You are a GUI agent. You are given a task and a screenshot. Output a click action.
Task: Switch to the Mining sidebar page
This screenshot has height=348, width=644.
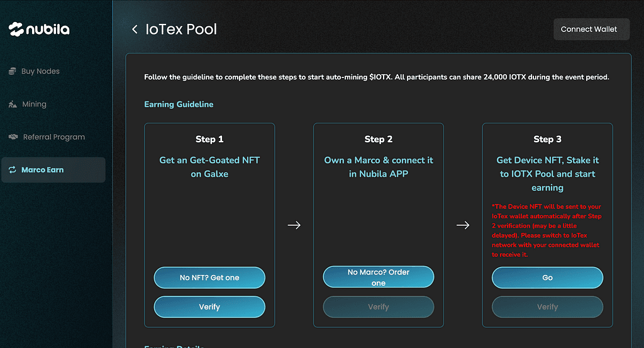coord(34,104)
